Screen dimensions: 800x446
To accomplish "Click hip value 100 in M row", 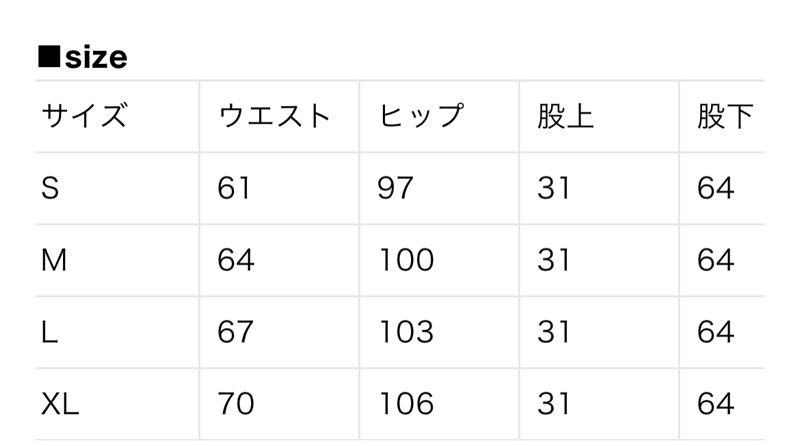I will pyautogui.click(x=407, y=260).
